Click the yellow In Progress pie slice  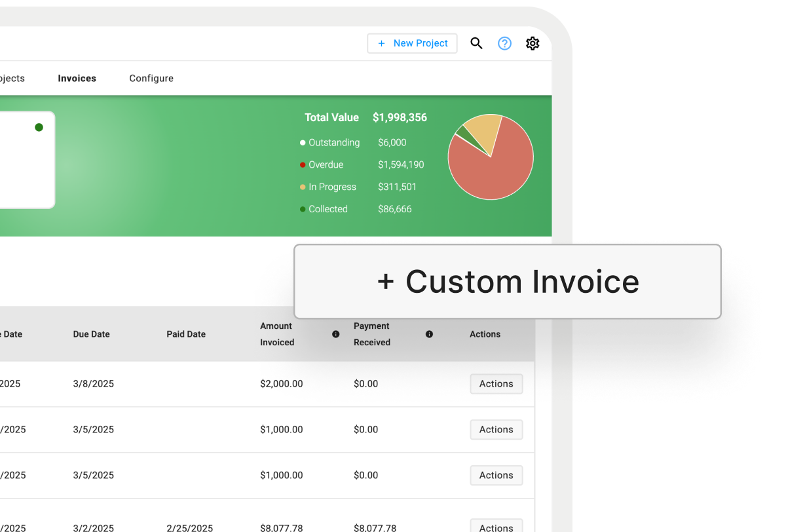click(487, 131)
